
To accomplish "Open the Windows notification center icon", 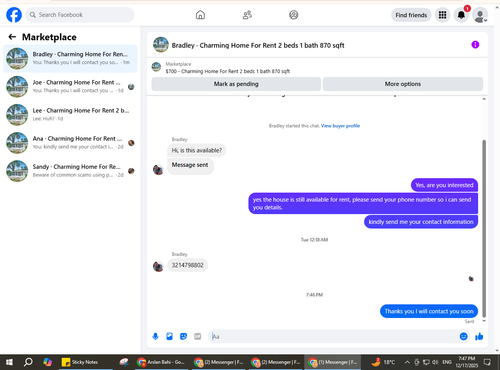I will (x=487, y=362).
